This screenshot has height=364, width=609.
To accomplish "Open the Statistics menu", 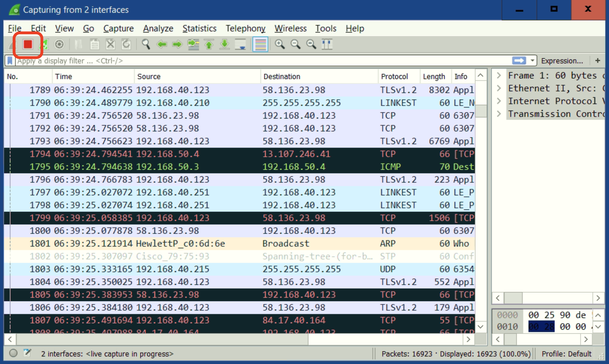I will pos(199,28).
